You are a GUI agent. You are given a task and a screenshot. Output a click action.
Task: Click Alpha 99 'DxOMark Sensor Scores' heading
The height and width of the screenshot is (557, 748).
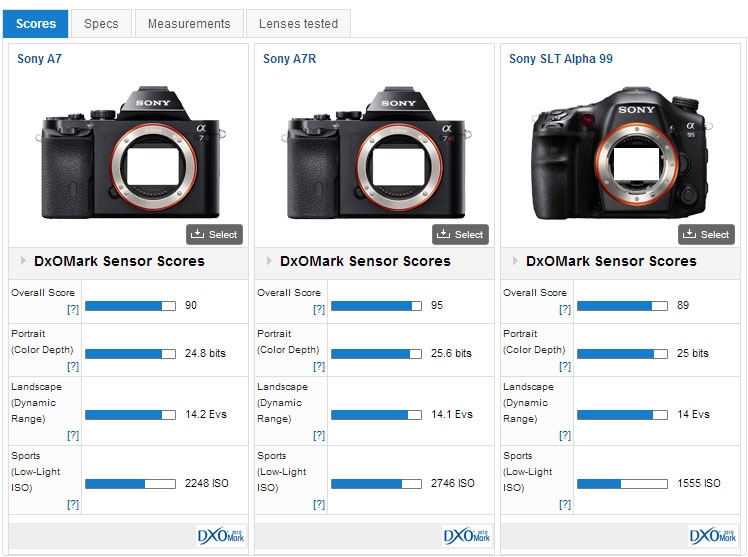pos(611,261)
